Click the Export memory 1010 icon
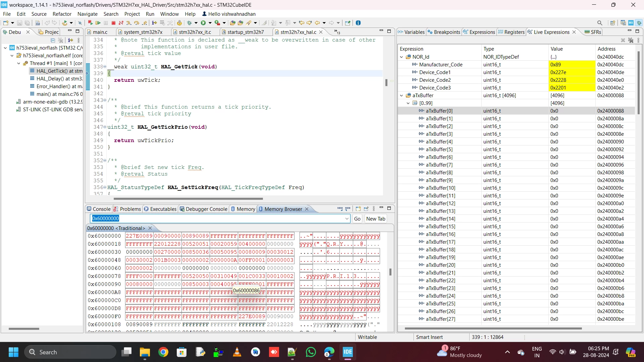This screenshot has width=644, height=362. [x=348, y=209]
